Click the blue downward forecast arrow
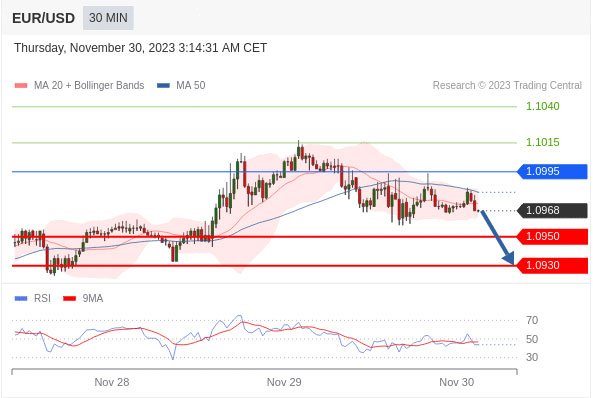This screenshot has height=398, width=593. [x=498, y=238]
